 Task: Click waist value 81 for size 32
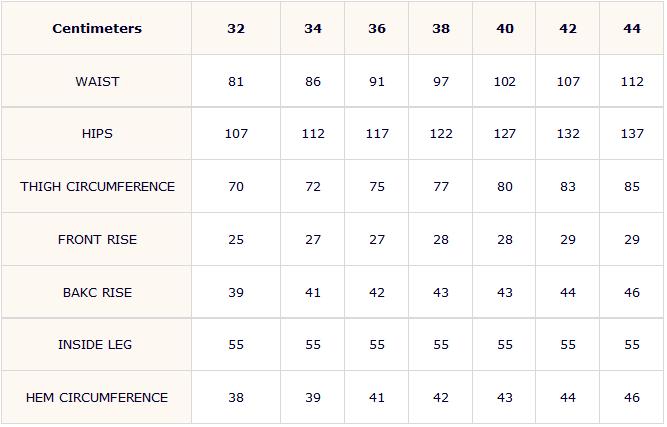pyautogui.click(x=236, y=81)
